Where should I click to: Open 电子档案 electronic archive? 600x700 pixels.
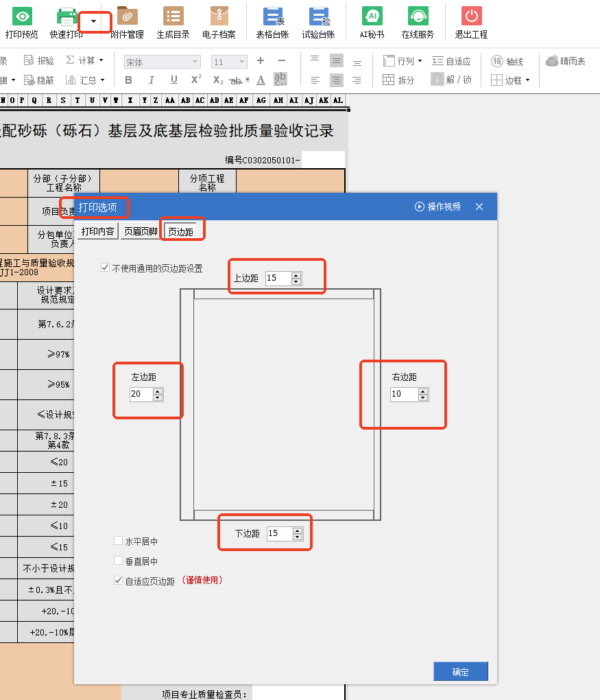point(219,16)
